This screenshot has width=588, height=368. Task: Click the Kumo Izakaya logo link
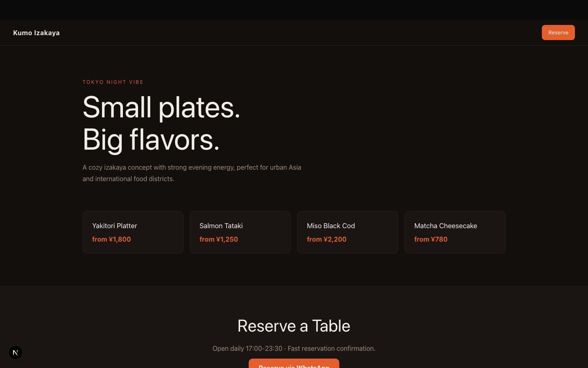coord(36,33)
